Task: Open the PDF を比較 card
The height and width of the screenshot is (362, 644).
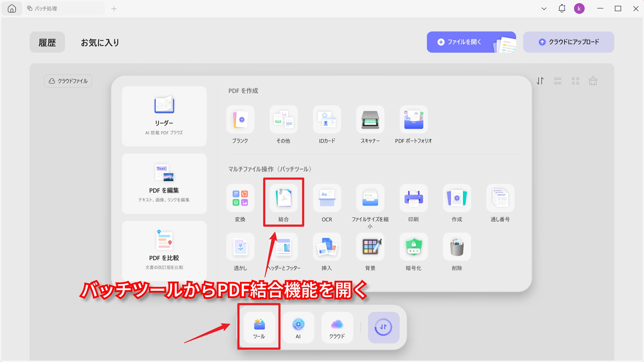Action: (164, 251)
